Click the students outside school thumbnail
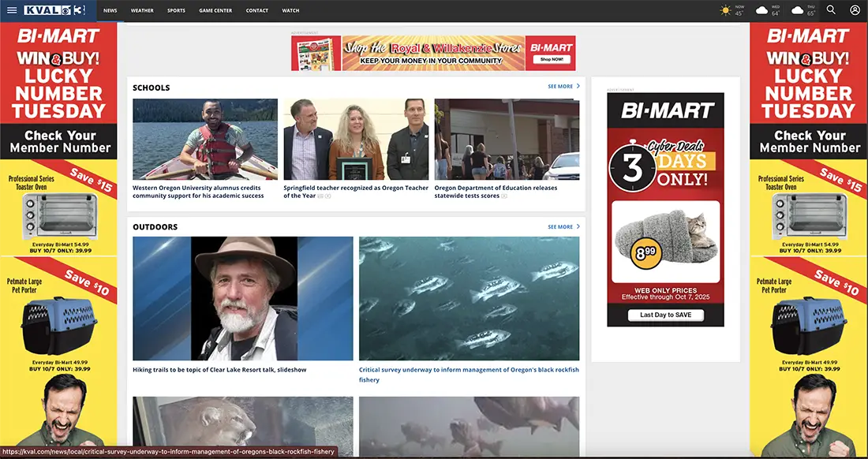Screen dimensions: 868x459 tap(507, 140)
